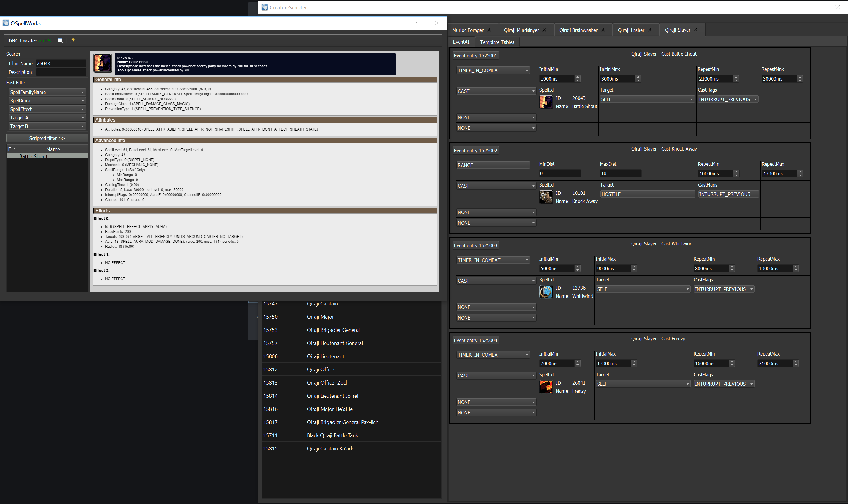The height and width of the screenshot is (504, 848).
Task: Open the RANGE event type dropdown
Action: pos(493,165)
